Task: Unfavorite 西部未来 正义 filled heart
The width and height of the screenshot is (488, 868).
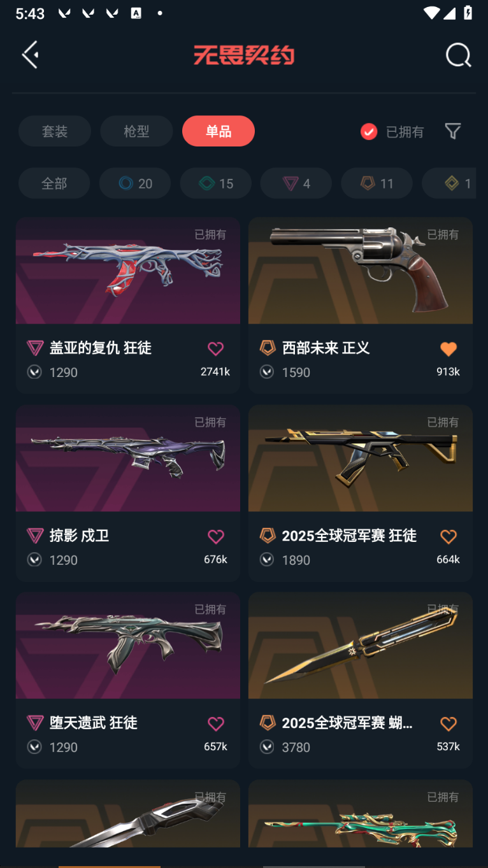Action: (x=449, y=348)
